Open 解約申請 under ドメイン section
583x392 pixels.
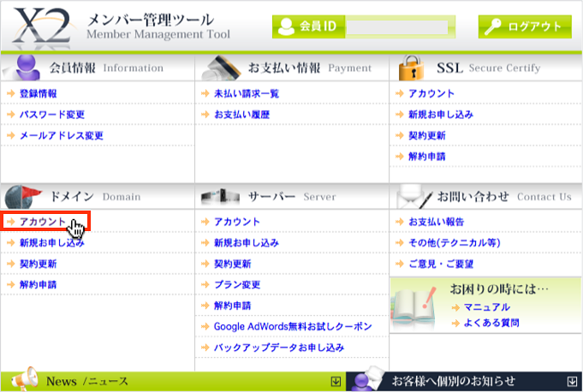point(38,285)
